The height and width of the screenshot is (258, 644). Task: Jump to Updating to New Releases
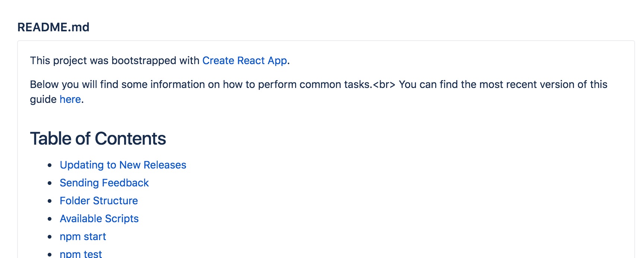pos(123,165)
